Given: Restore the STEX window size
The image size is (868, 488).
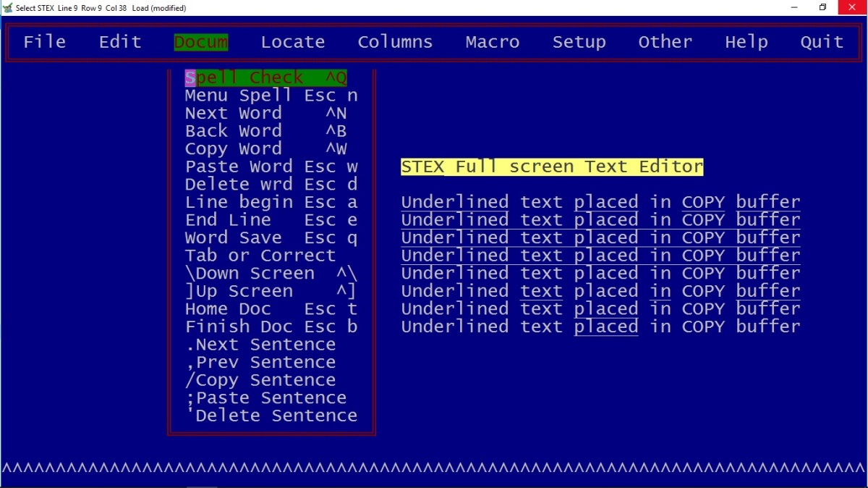Looking at the screenshot, I should pyautogui.click(x=822, y=8).
